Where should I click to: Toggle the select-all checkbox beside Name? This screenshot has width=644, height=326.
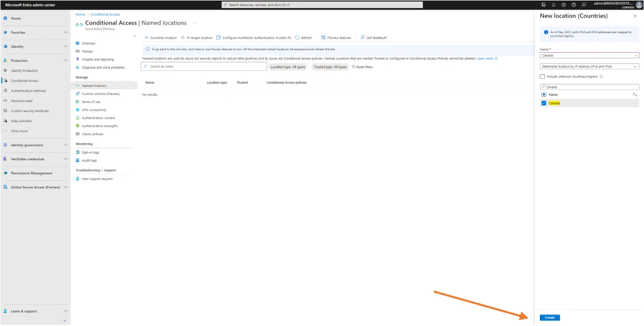543,94
